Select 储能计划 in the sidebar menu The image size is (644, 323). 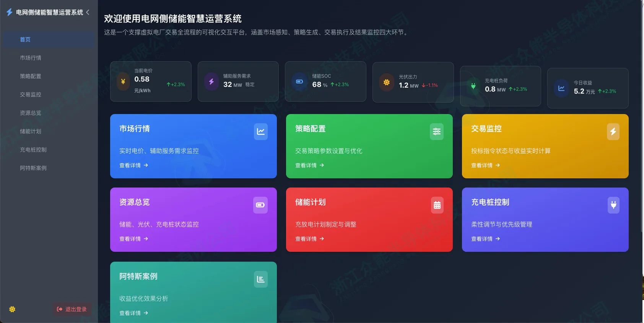click(x=31, y=131)
